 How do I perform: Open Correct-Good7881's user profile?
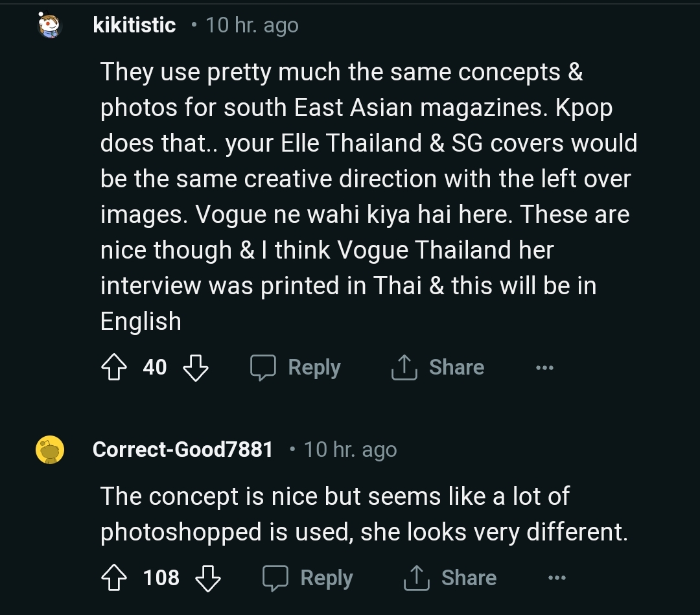click(x=183, y=449)
